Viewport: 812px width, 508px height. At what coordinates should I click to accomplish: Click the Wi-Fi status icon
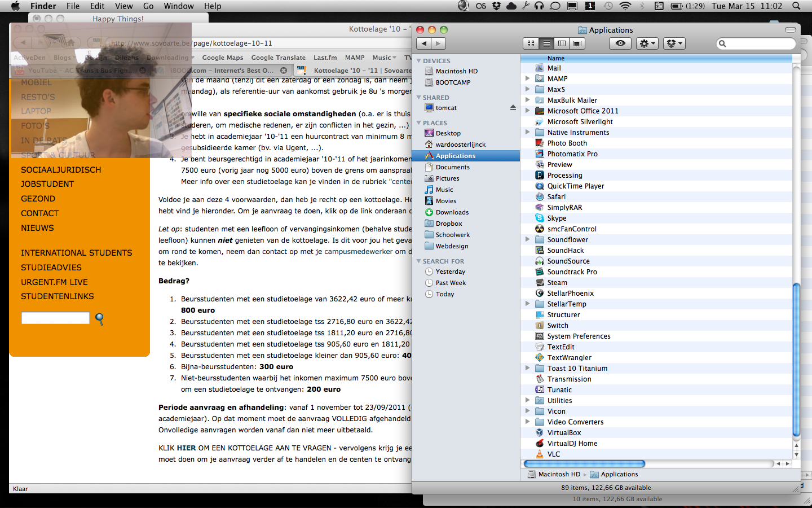click(x=625, y=6)
